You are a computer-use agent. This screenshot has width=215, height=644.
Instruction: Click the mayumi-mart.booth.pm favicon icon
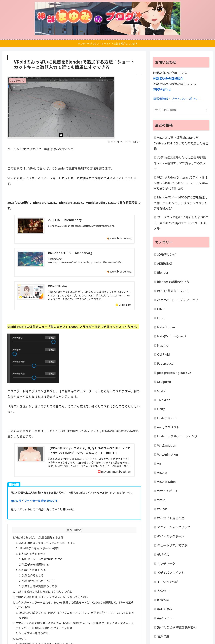click(x=99, y=471)
